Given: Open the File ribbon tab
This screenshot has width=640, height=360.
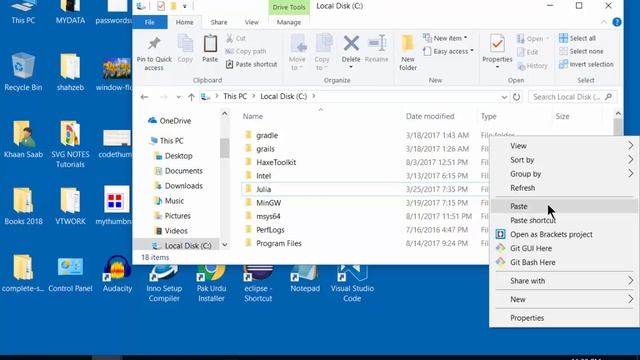Looking at the screenshot, I should 150,22.
